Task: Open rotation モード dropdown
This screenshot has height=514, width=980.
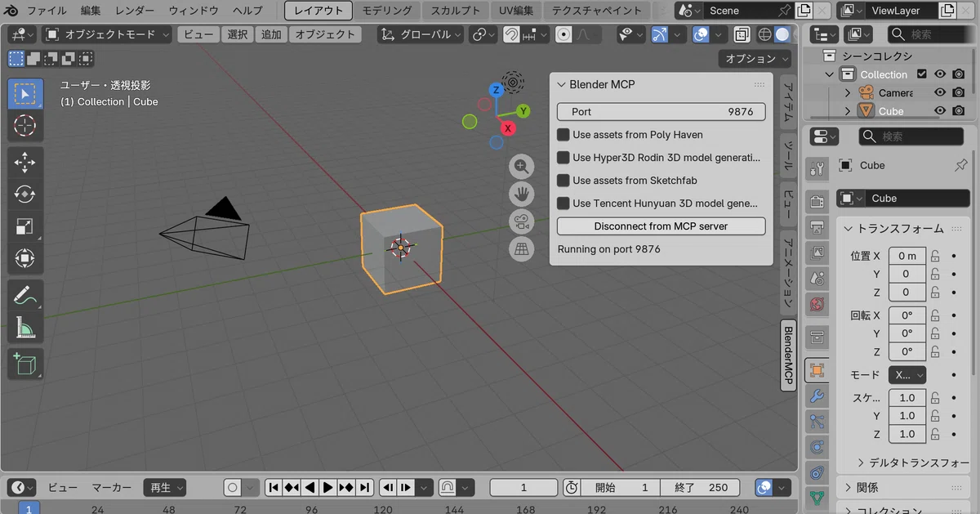Action: (x=907, y=374)
